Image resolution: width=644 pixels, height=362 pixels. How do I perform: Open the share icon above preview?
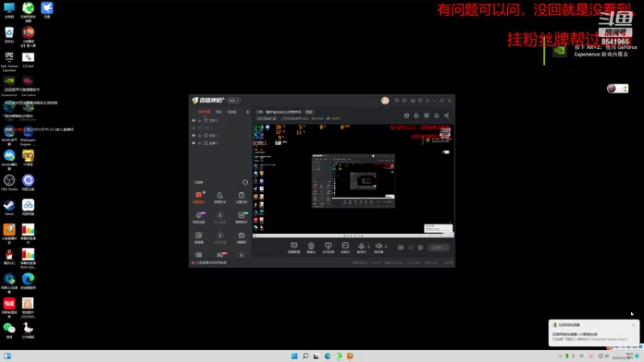click(x=447, y=115)
